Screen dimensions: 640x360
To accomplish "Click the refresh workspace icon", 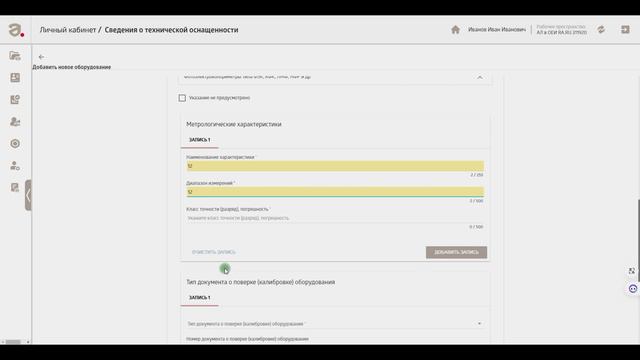I will coord(601,30).
